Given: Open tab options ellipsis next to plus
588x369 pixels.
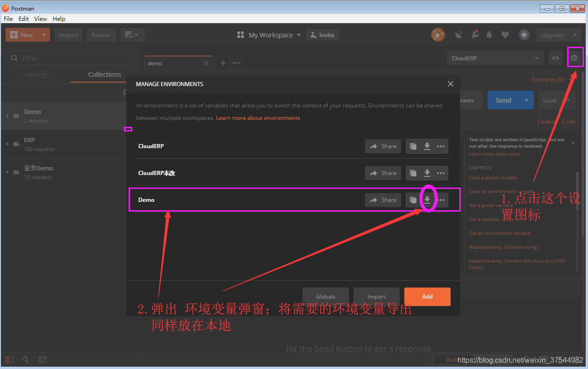Looking at the screenshot, I should tap(236, 63).
